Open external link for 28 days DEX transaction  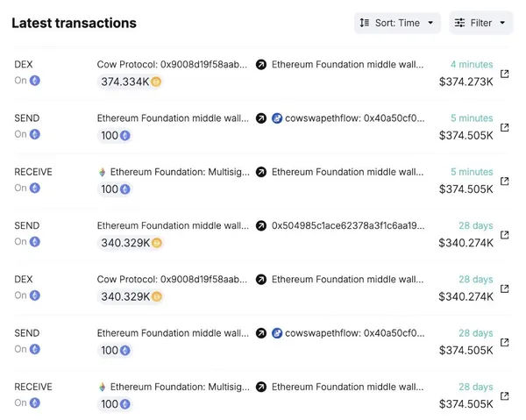pyautogui.click(x=504, y=288)
